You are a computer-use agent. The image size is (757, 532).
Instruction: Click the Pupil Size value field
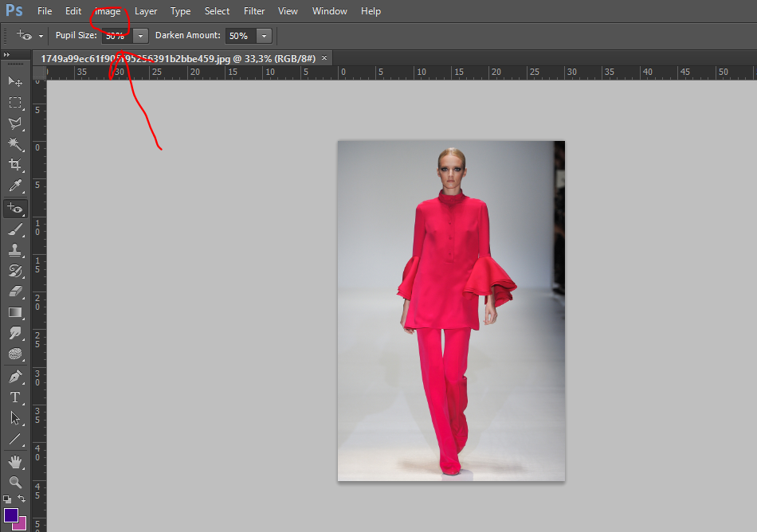[x=118, y=36]
